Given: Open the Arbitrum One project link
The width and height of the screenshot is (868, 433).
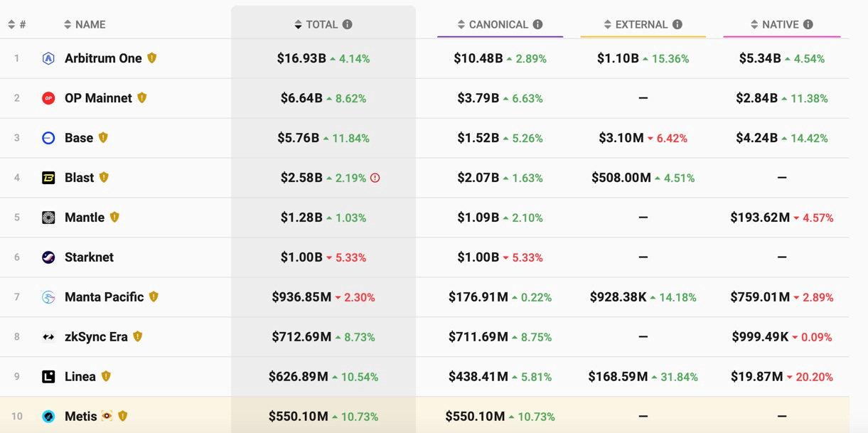Looking at the screenshot, I should [x=103, y=58].
